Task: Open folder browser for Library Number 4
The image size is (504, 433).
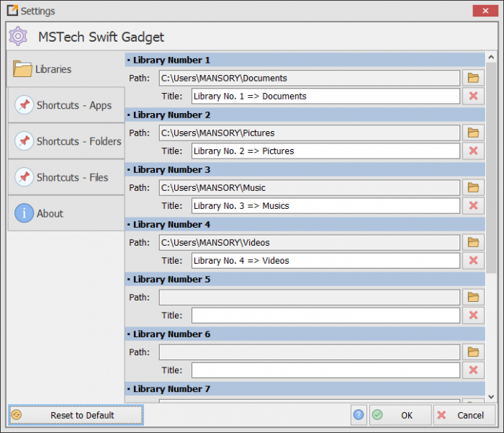Action: [473, 242]
